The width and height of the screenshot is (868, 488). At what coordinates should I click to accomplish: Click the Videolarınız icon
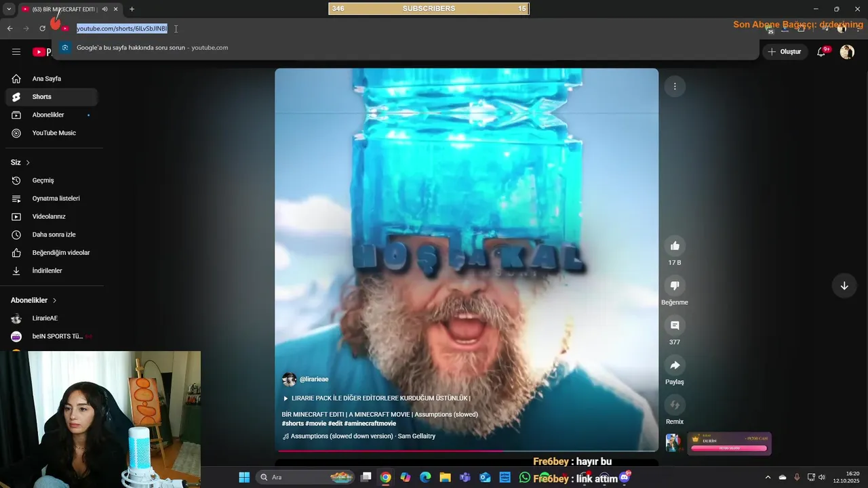[x=16, y=217]
